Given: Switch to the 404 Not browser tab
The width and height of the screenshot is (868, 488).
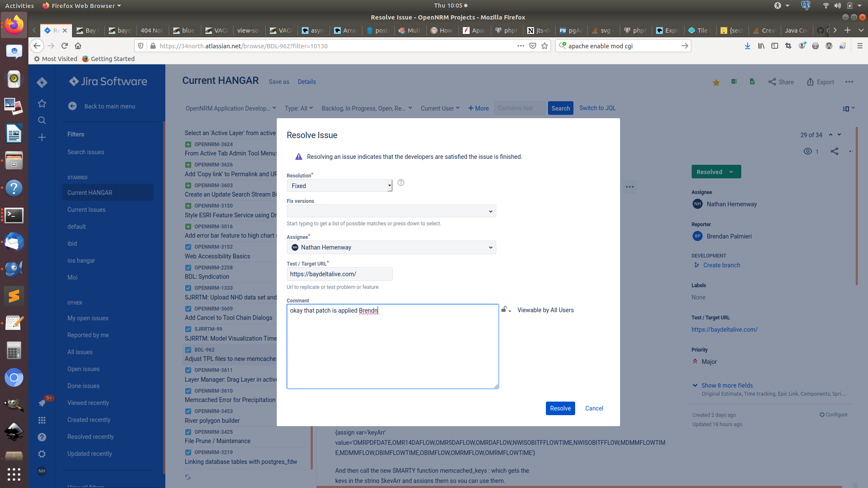Looking at the screenshot, I should click(152, 30).
